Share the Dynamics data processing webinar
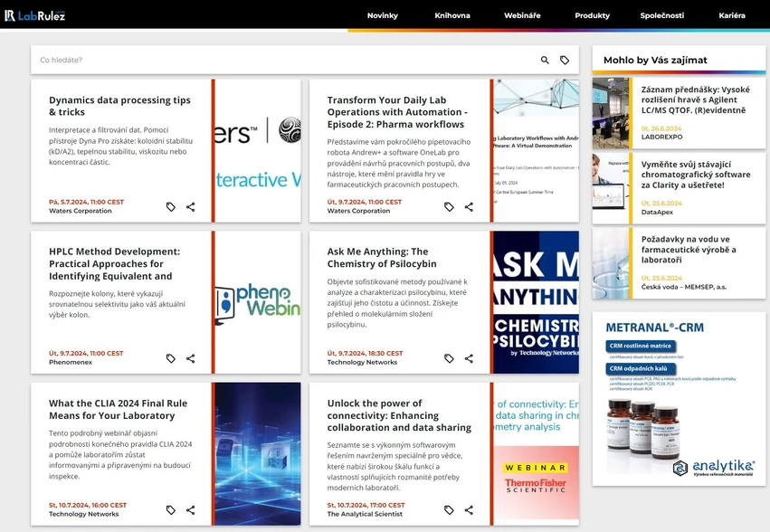Image resolution: width=770 pixels, height=532 pixels. click(191, 207)
